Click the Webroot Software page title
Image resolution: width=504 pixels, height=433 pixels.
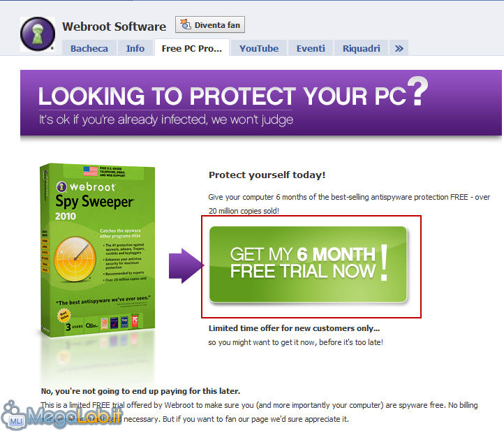point(114,27)
